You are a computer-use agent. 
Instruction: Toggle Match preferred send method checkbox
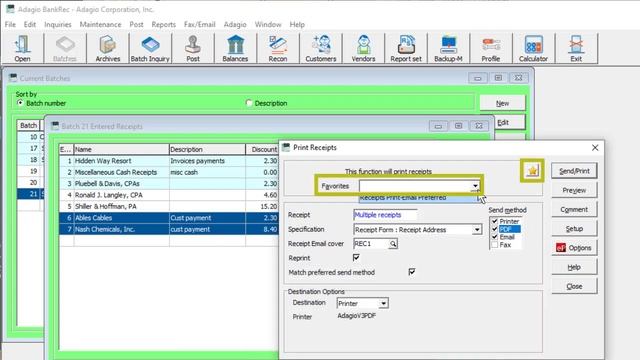coord(412,272)
